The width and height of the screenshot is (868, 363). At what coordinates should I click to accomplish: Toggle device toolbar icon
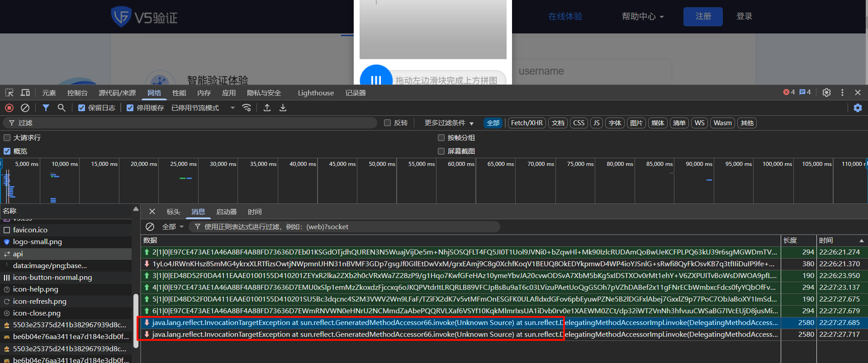25,93
